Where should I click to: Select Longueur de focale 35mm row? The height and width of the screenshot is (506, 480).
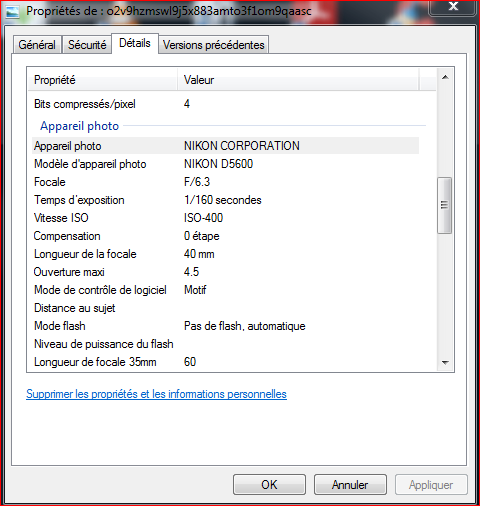tap(226, 362)
